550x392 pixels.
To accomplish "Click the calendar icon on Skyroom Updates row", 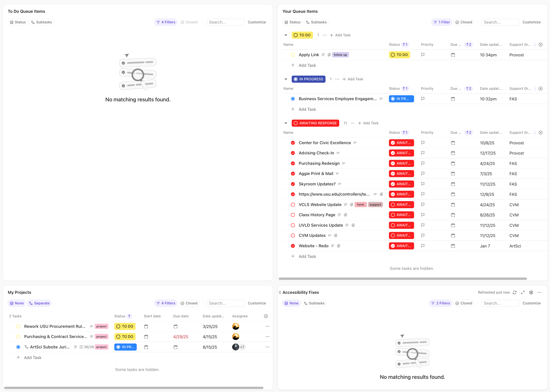I will coord(453,184).
